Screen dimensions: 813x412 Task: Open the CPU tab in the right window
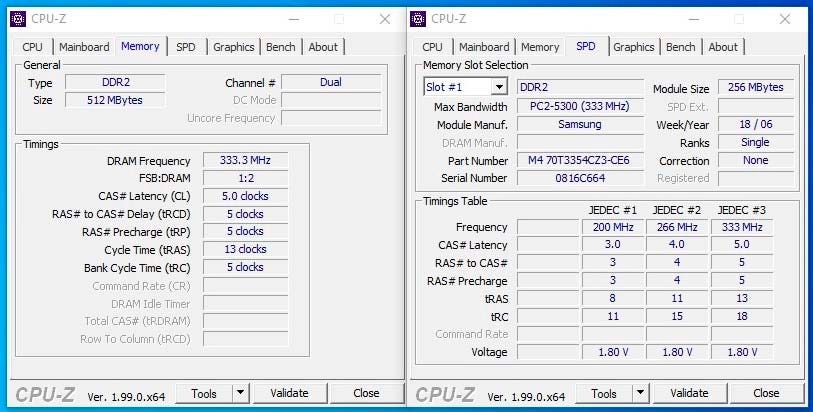click(x=432, y=47)
